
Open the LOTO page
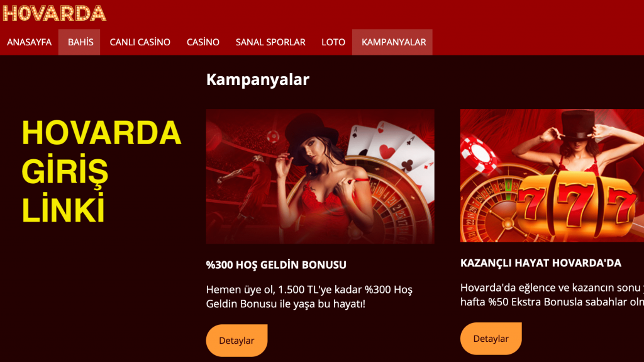[333, 42]
